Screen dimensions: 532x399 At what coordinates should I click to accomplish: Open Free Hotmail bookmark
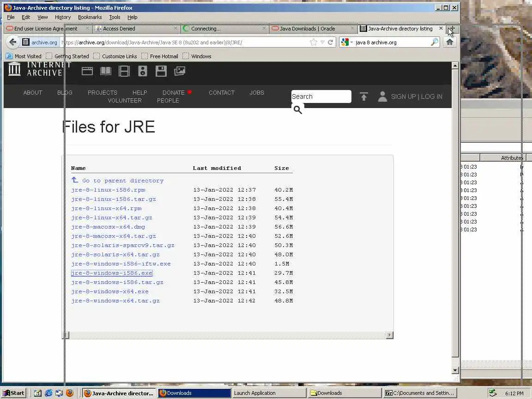pos(160,56)
